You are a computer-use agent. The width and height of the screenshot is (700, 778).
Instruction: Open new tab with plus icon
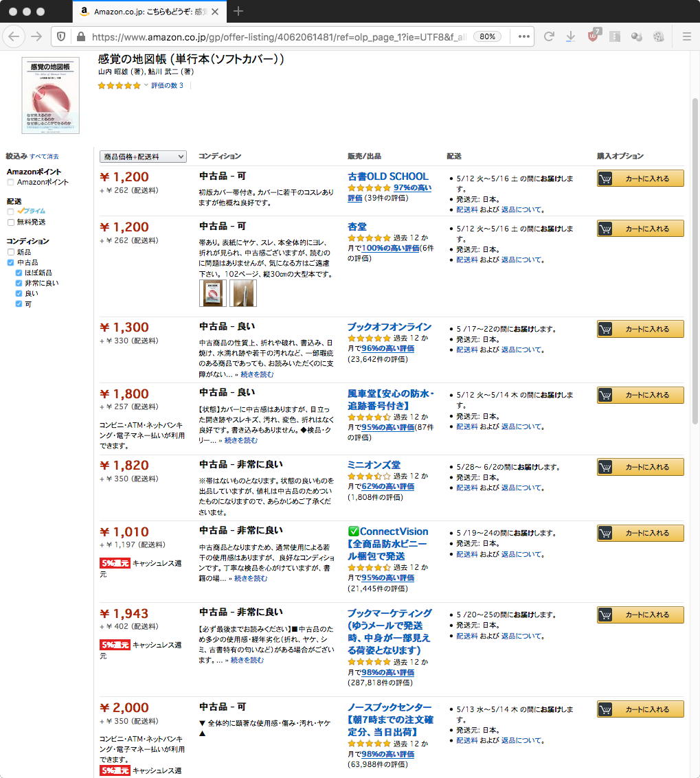coord(238,11)
